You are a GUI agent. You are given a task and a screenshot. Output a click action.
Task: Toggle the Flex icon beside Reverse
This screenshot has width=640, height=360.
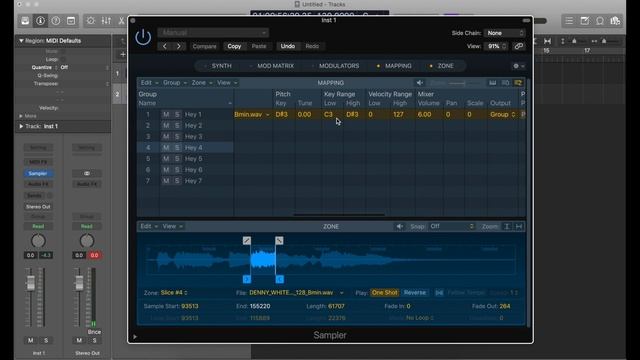click(x=439, y=293)
